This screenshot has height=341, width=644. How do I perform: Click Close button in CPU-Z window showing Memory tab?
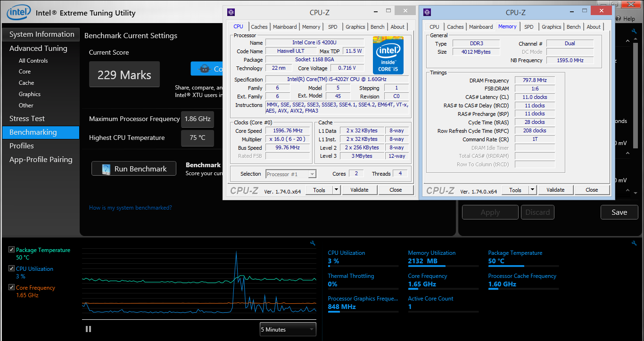(x=592, y=190)
